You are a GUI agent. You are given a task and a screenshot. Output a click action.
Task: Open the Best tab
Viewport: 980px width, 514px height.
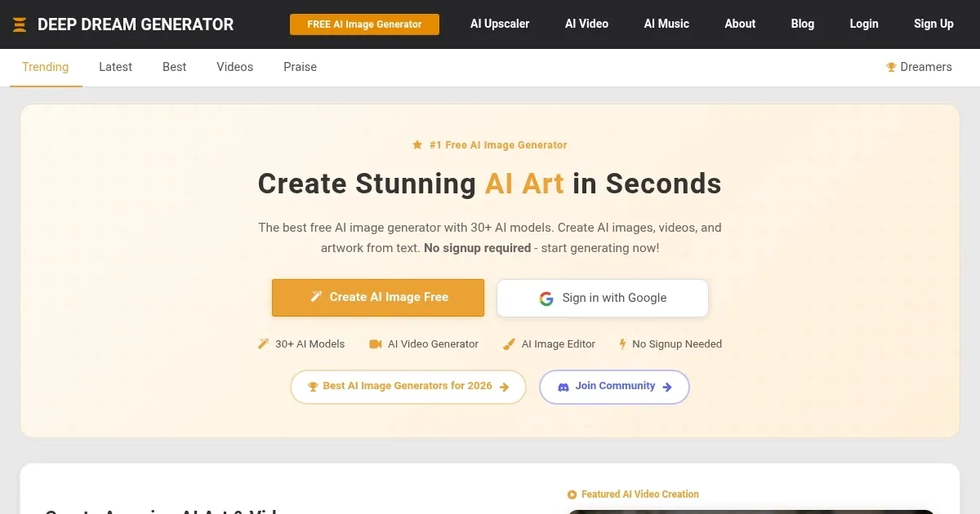174,67
